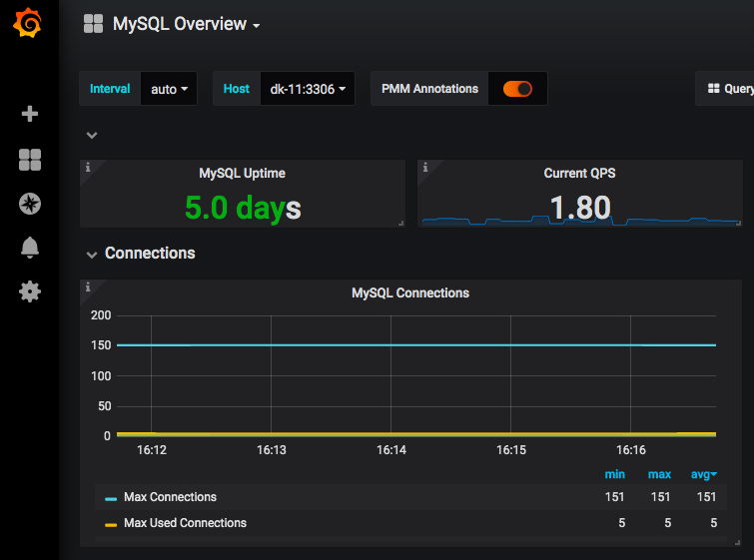Screen dimensions: 754x560
Task: Toggle the PMM Annotations switch
Action: tap(517, 89)
